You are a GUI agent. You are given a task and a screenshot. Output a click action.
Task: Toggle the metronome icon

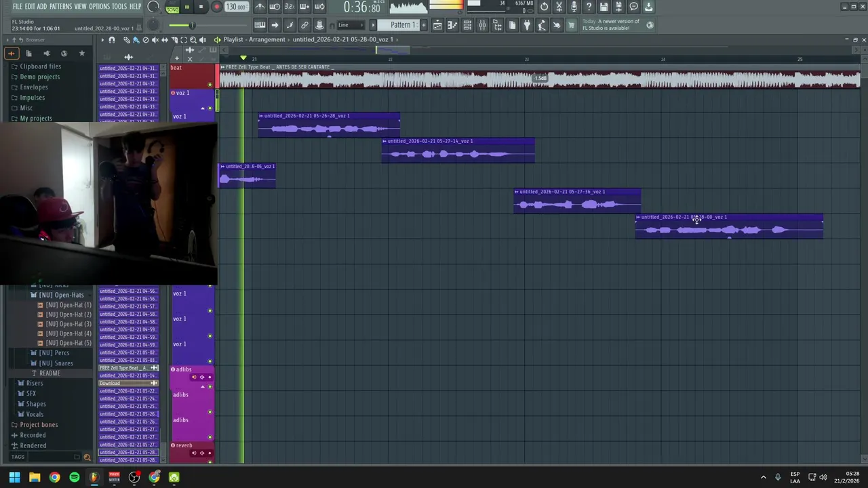pos(260,7)
